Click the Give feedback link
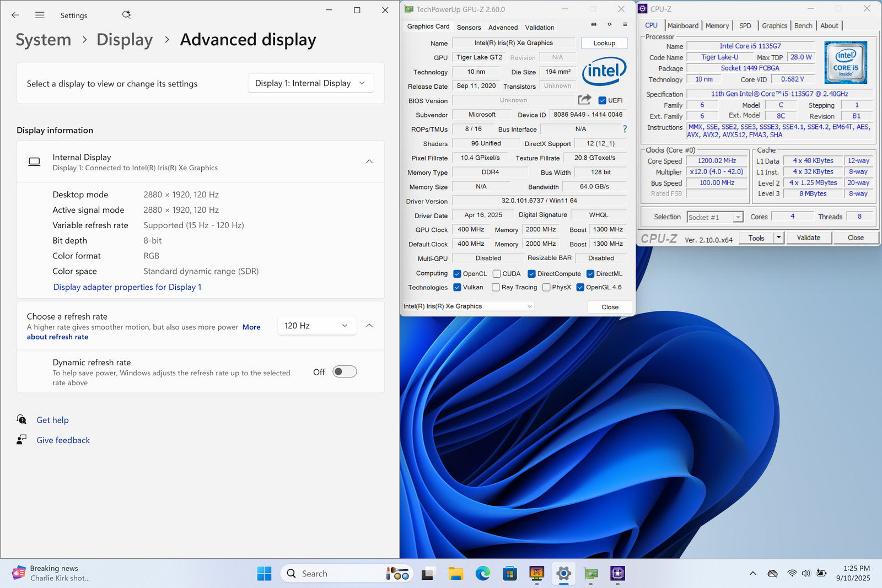Viewport: 882px width, 588px height. point(63,440)
